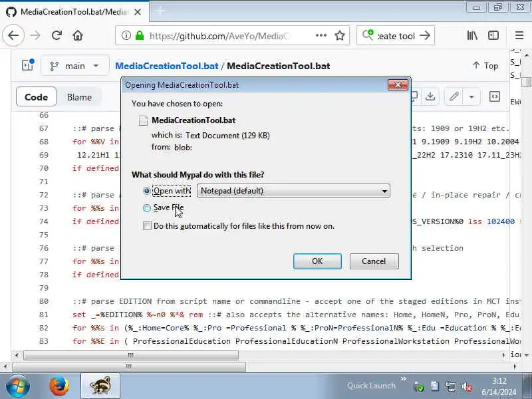The height and width of the screenshot is (399, 532).
Task: Open the page actions three-dots menu
Action: tap(321, 35)
